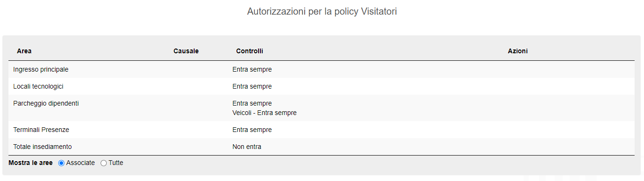Image resolution: width=644 pixels, height=181 pixels.
Task: Click the Non entra control value
Action: (247, 147)
